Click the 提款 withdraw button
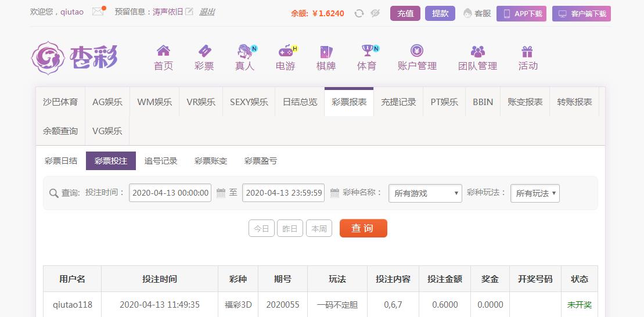The width and height of the screenshot is (644, 317). click(x=440, y=13)
